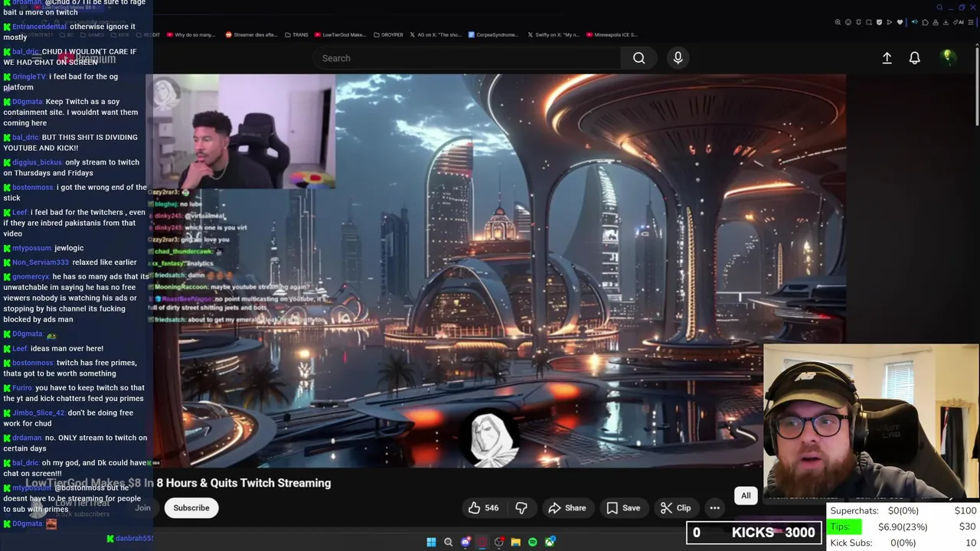Open Discord from the taskbar

click(465, 543)
